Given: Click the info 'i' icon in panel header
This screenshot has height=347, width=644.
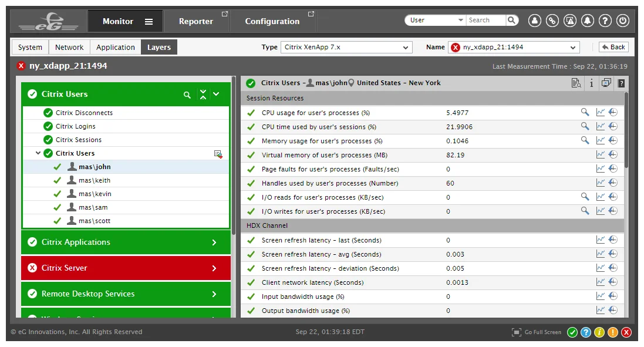Looking at the screenshot, I should pyautogui.click(x=591, y=83).
